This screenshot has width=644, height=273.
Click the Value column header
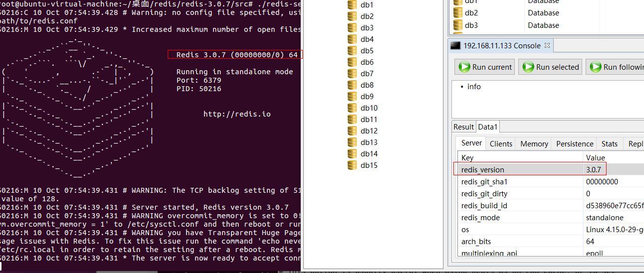coord(614,157)
